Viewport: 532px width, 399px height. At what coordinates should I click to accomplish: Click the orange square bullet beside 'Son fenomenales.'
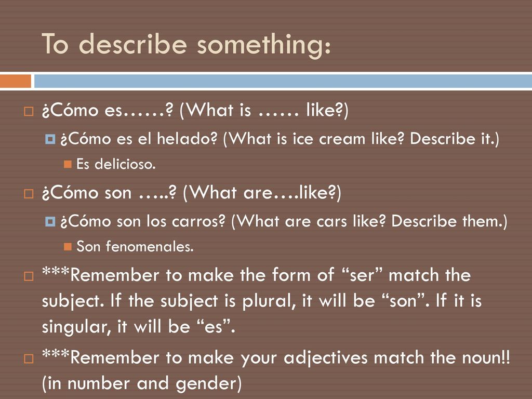pos(68,247)
